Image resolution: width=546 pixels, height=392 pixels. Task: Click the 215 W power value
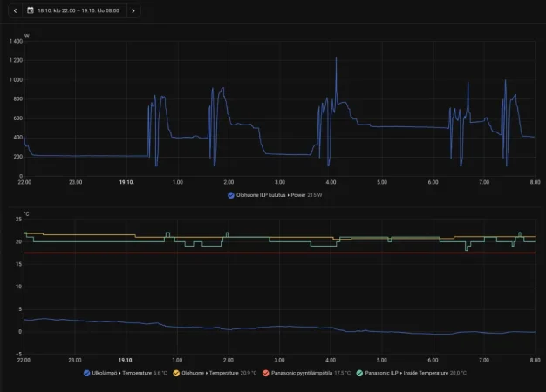[x=315, y=195]
